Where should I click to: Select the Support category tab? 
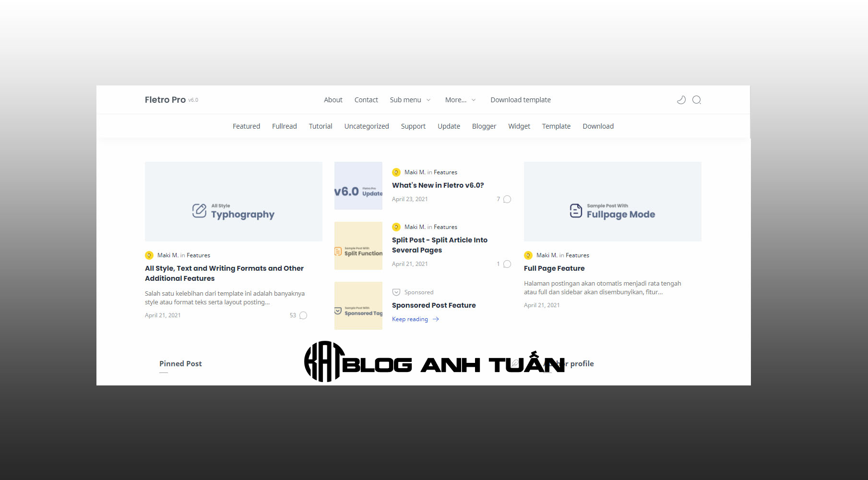click(413, 126)
